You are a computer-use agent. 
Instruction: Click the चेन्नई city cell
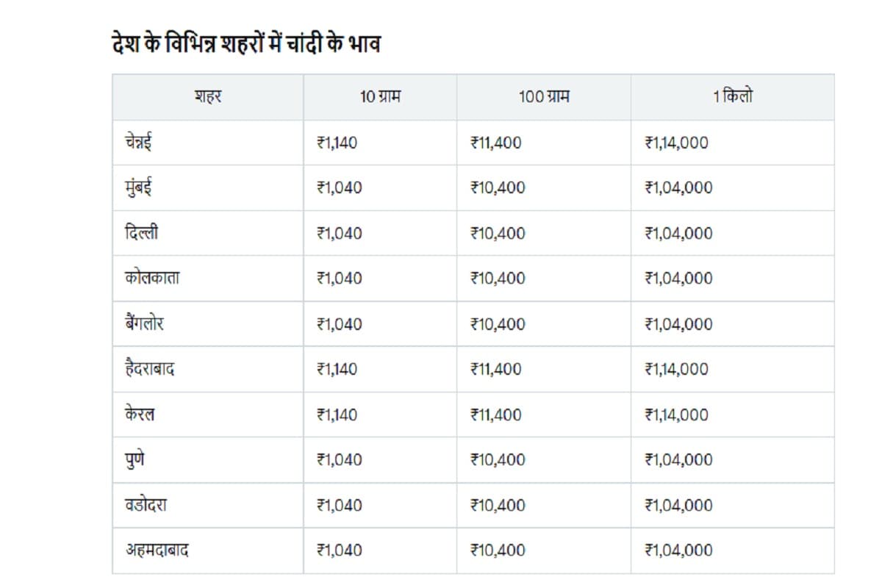click(138, 143)
